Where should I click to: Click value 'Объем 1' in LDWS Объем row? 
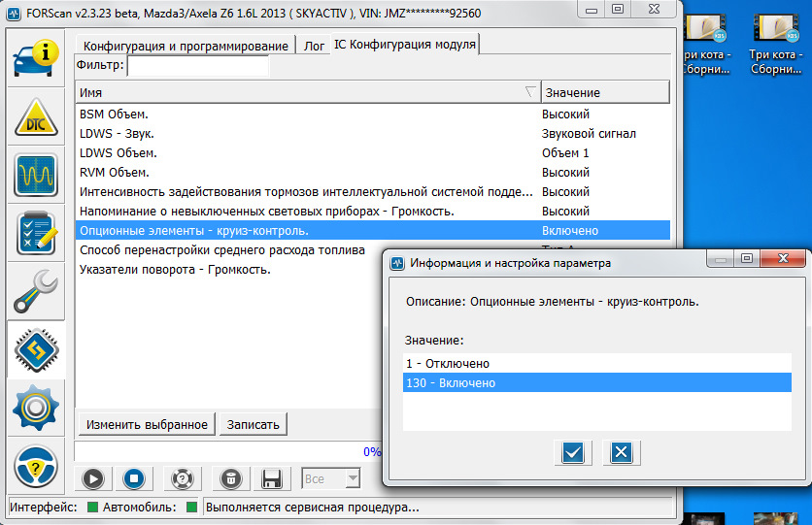click(x=565, y=153)
